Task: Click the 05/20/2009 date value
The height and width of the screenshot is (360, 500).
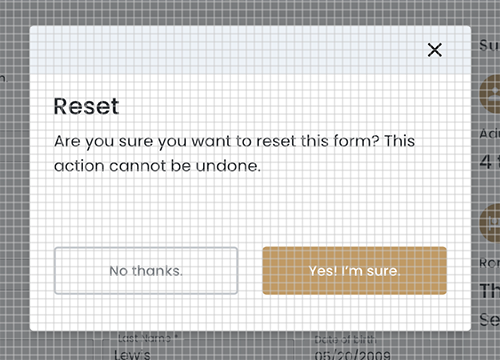Action: [x=353, y=355]
